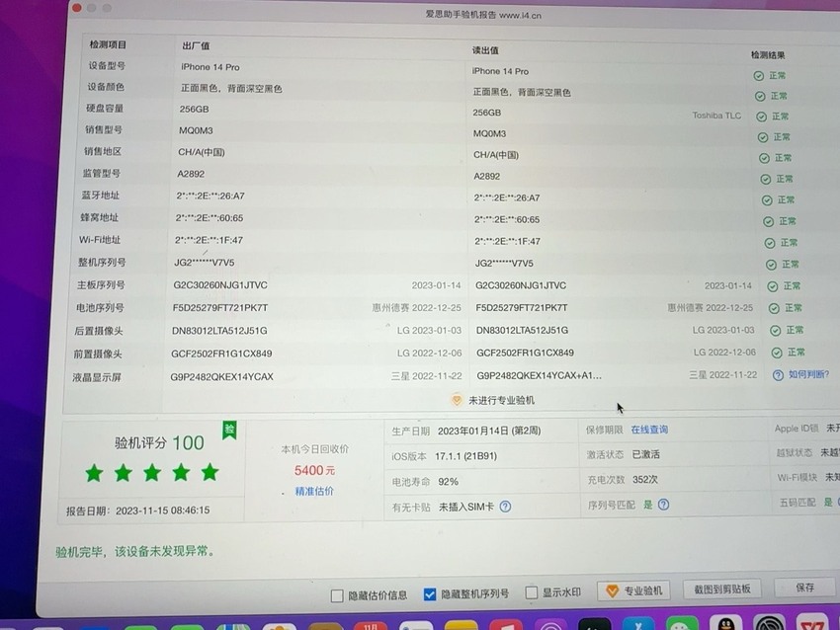This screenshot has height=630, width=840.
Task: Click iPhone 14 Pro in the 出厂值 column
Action: (210, 67)
